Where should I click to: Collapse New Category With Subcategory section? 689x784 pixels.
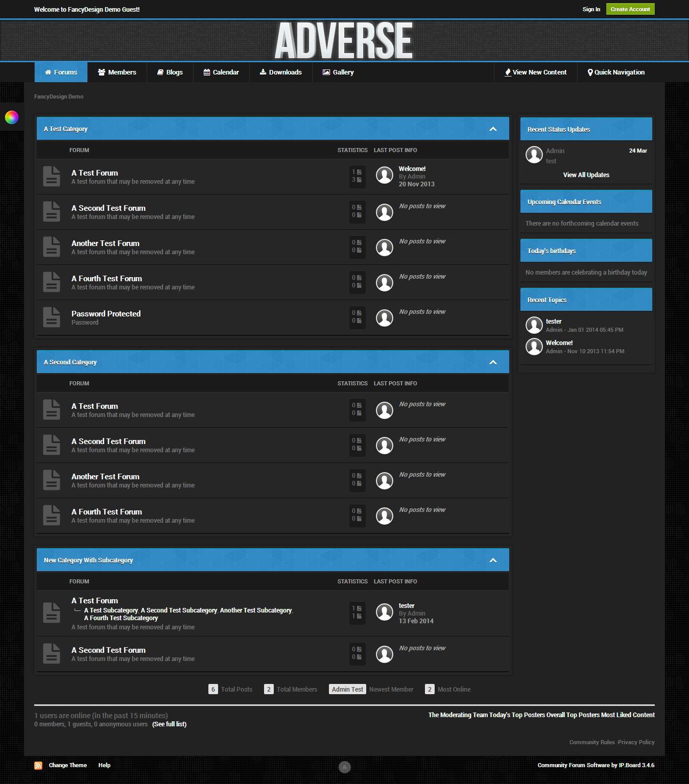[x=493, y=560]
